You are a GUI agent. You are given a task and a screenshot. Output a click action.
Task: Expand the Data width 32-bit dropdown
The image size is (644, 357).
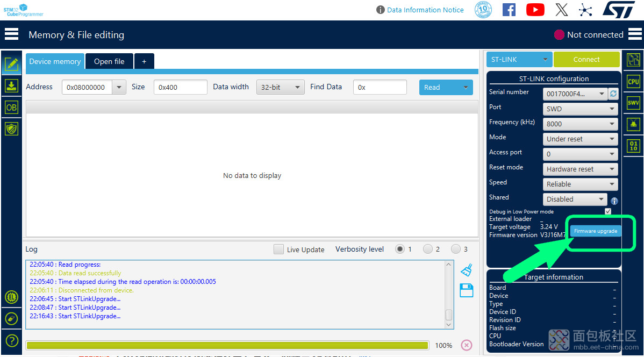pyautogui.click(x=280, y=87)
